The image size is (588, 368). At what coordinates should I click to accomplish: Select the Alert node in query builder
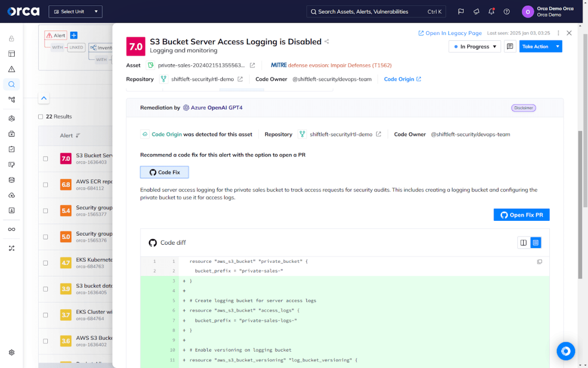(56, 35)
